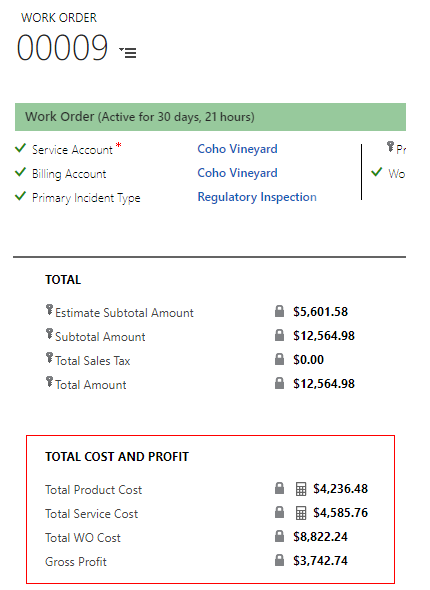Screen dimensions: 430x590
Task: Click the green checkmark beside Billing Account
Action: click(x=20, y=172)
